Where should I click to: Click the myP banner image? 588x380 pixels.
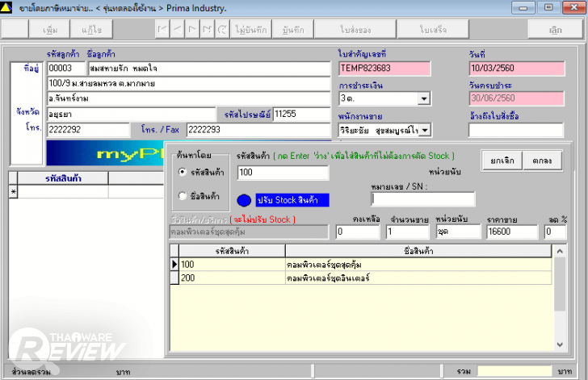(105, 153)
